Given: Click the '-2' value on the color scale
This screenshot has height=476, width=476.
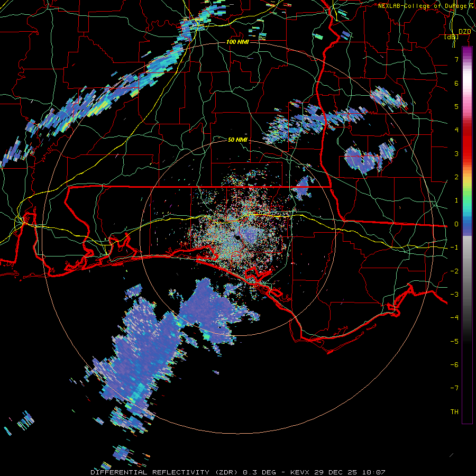Looking at the screenshot, I should [x=454, y=271].
